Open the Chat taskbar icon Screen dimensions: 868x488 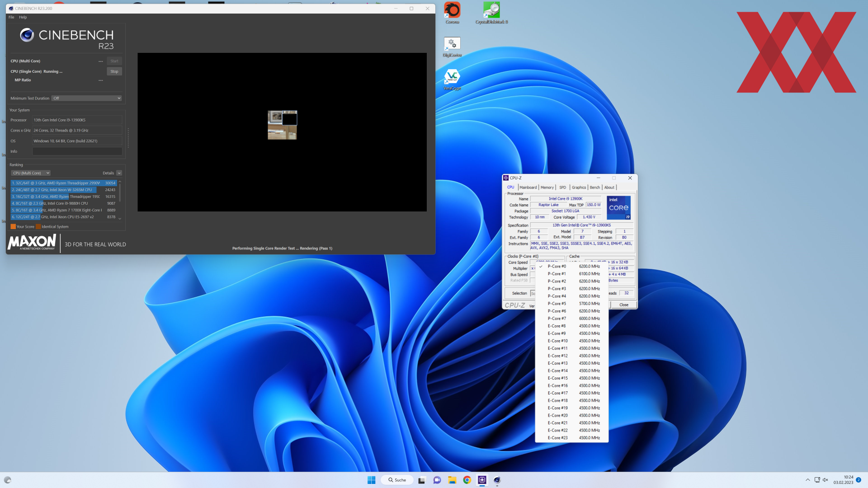437,480
